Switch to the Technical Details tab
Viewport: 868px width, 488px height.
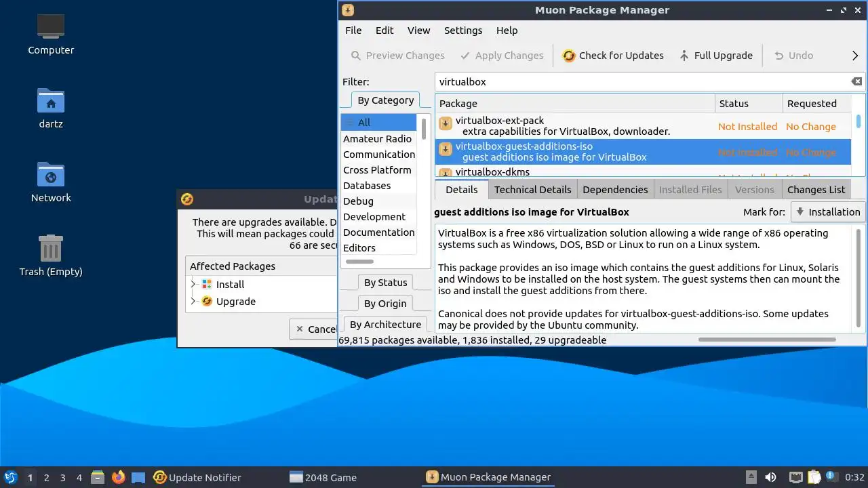tap(532, 190)
